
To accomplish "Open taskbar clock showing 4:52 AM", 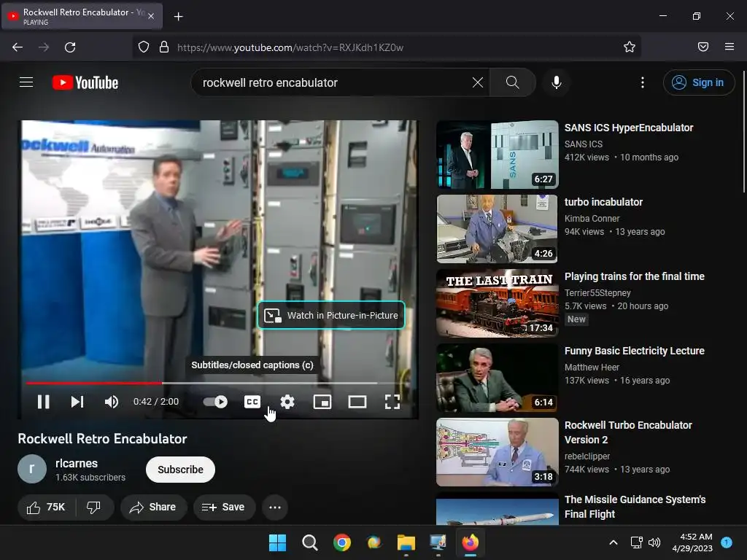I will coord(692,542).
